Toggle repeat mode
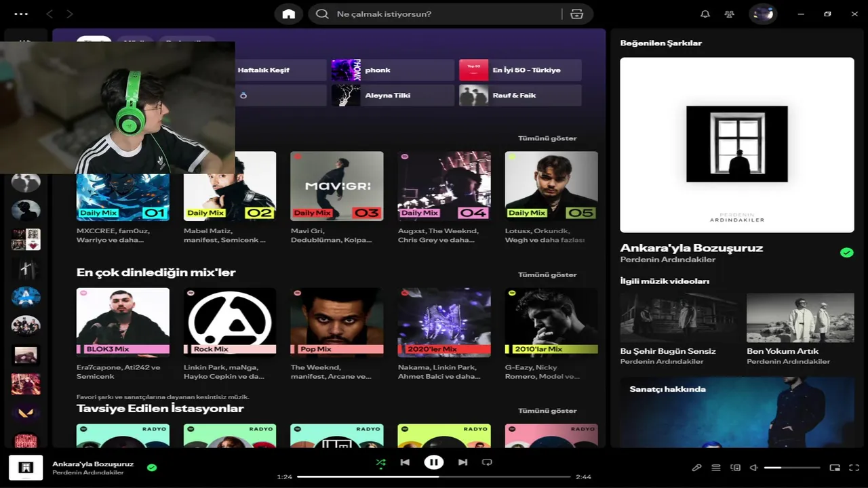This screenshot has height=488, width=868. click(486, 462)
